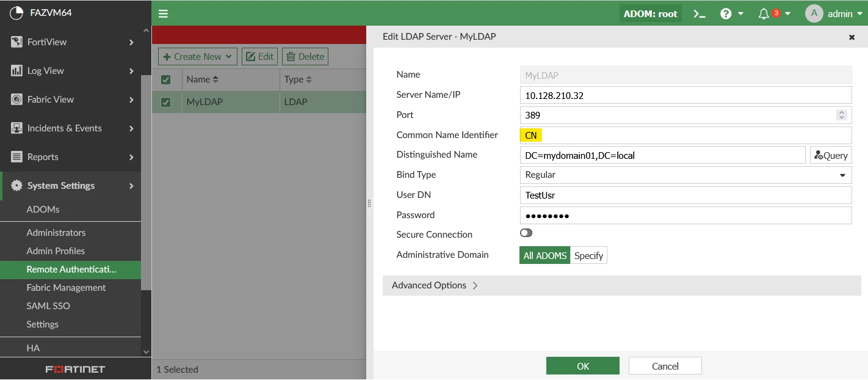Click the Log View sidebar icon
868x380 pixels.
coord(16,71)
